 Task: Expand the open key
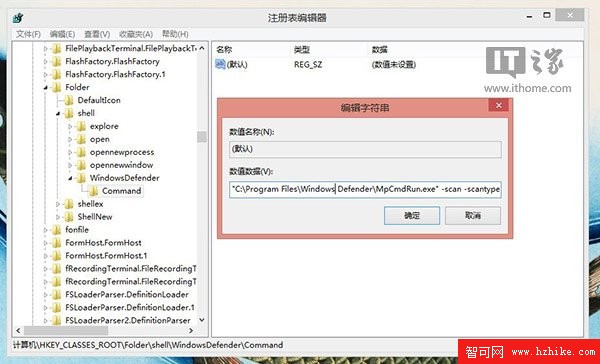coord(70,139)
